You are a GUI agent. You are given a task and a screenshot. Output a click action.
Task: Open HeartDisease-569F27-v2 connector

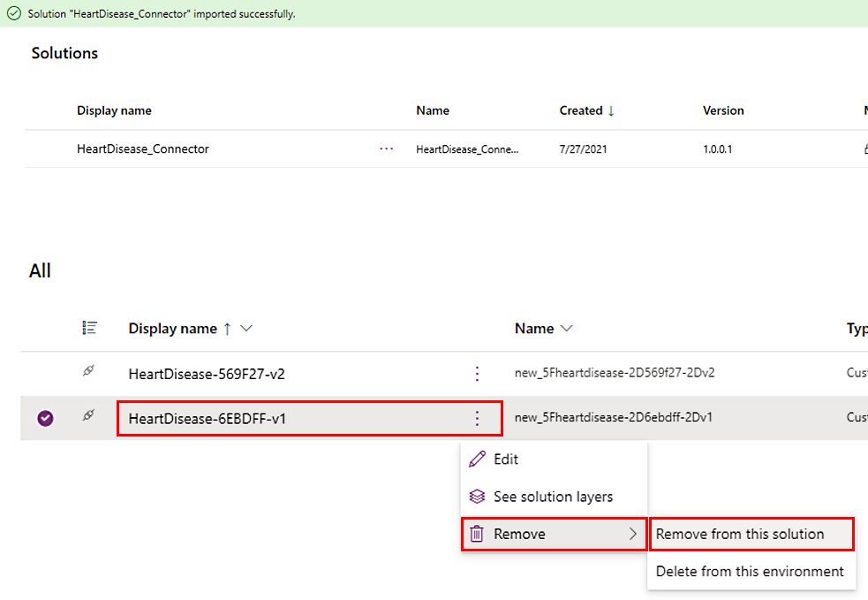[207, 374]
